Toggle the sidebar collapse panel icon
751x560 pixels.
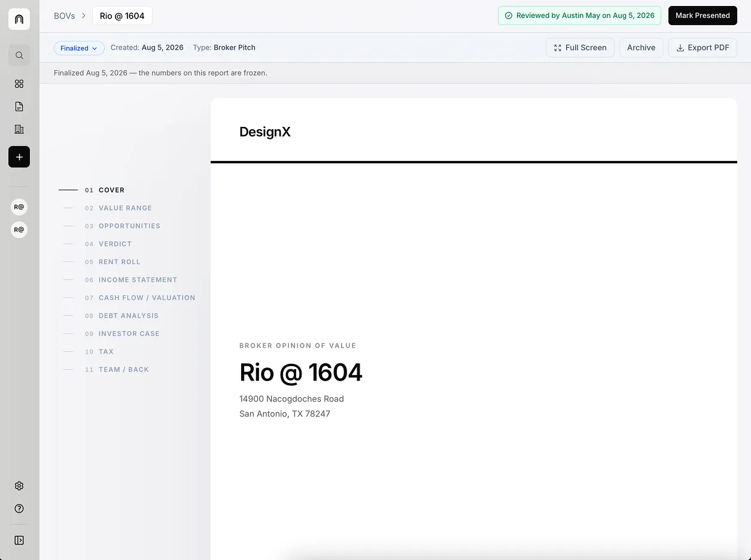point(19,540)
